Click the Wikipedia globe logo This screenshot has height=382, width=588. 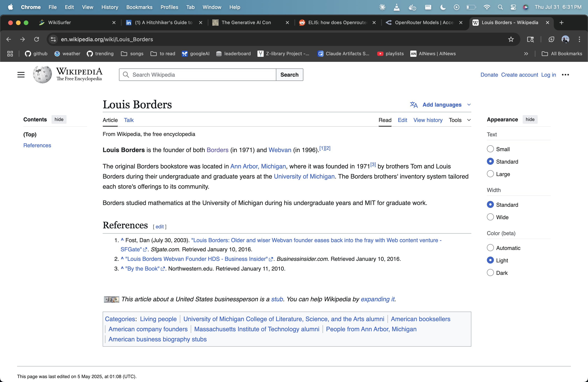(42, 75)
